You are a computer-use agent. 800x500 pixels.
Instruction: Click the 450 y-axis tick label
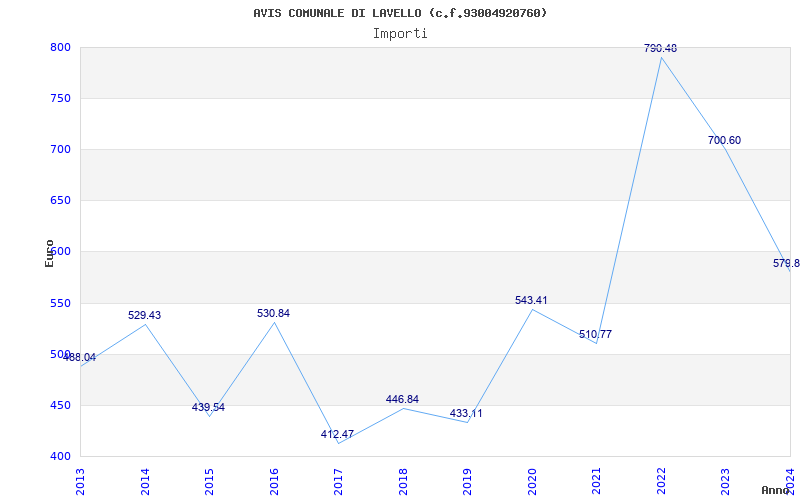point(60,405)
